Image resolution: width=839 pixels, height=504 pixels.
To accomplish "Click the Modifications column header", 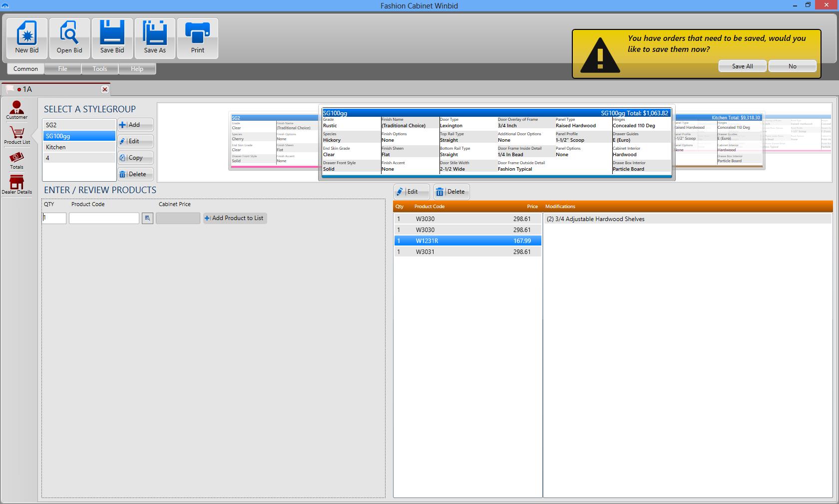I will click(x=560, y=207).
